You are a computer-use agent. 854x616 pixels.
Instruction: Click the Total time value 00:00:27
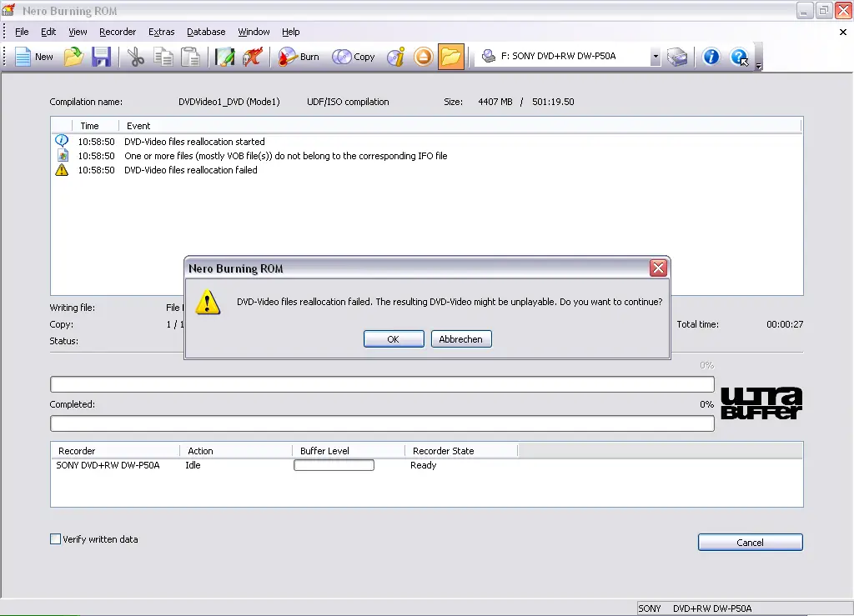coord(785,324)
